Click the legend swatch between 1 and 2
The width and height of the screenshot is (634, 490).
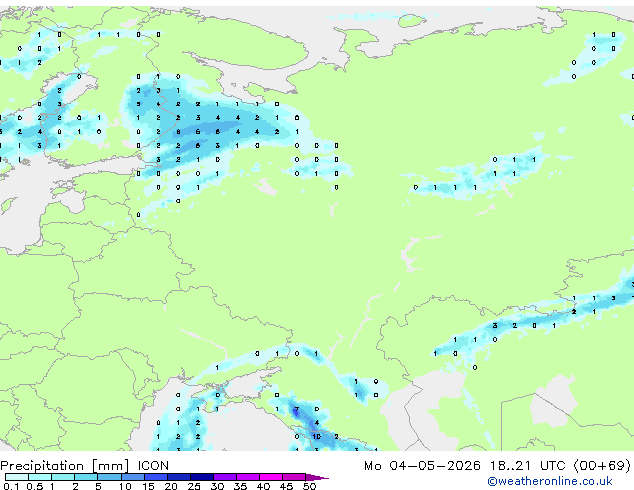pos(63,477)
